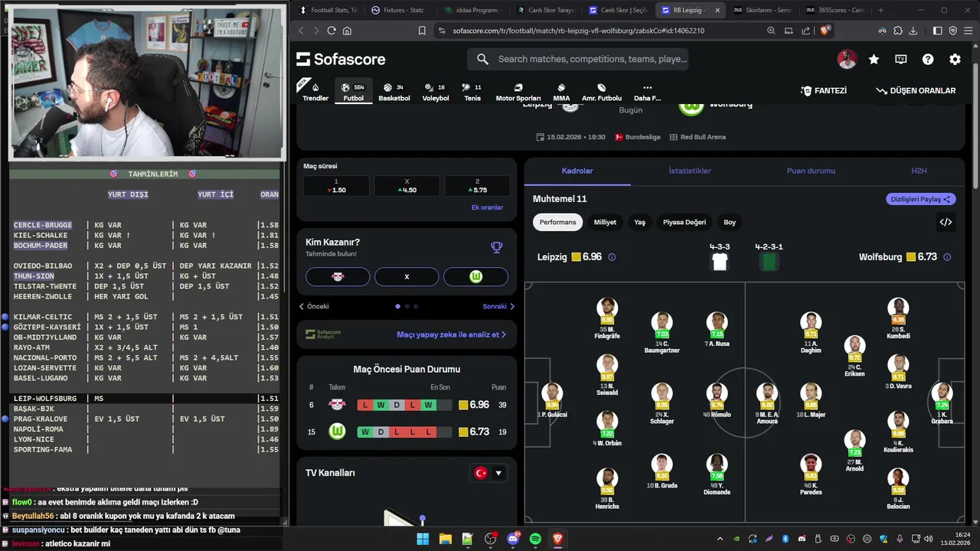Click the Brave shields icon in address bar
Image resolution: width=980 pixels, height=551 pixels.
click(x=825, y=31)
